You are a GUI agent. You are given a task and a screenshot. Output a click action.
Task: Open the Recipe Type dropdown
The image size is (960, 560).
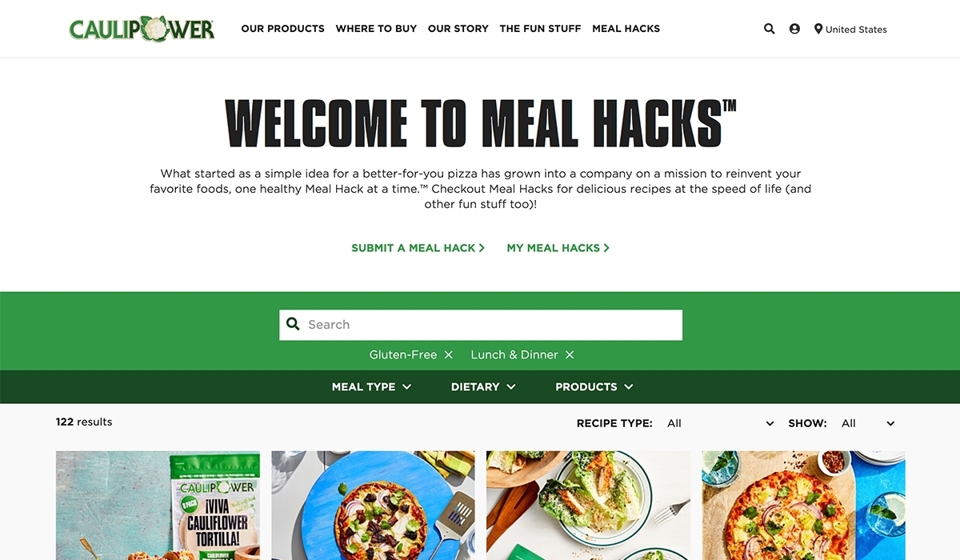[720, 423]
